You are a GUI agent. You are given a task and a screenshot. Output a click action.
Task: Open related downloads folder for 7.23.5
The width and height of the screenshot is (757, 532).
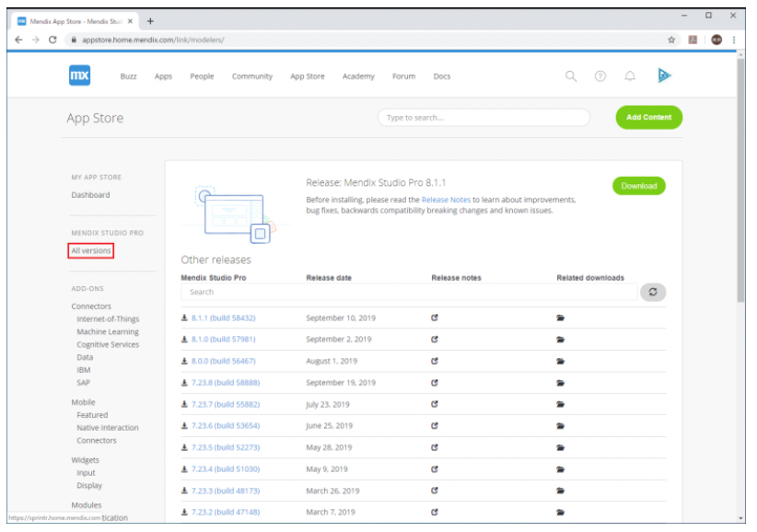[x=560, y=447]
